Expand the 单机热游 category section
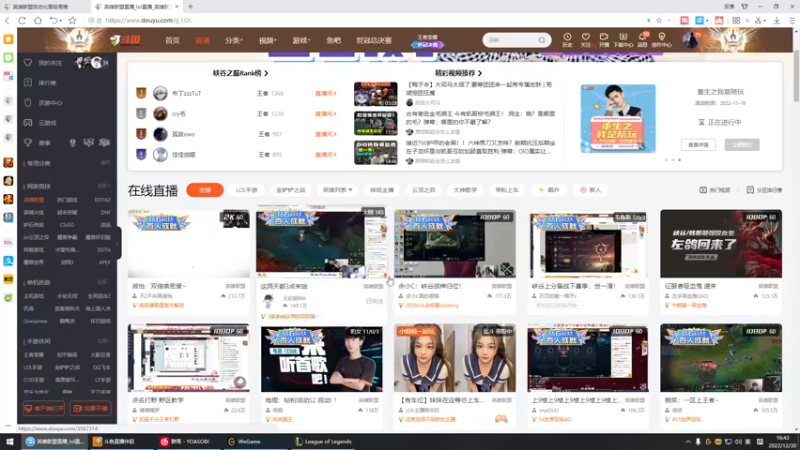This screenshot has width=800, height=450. pos(104,282)
